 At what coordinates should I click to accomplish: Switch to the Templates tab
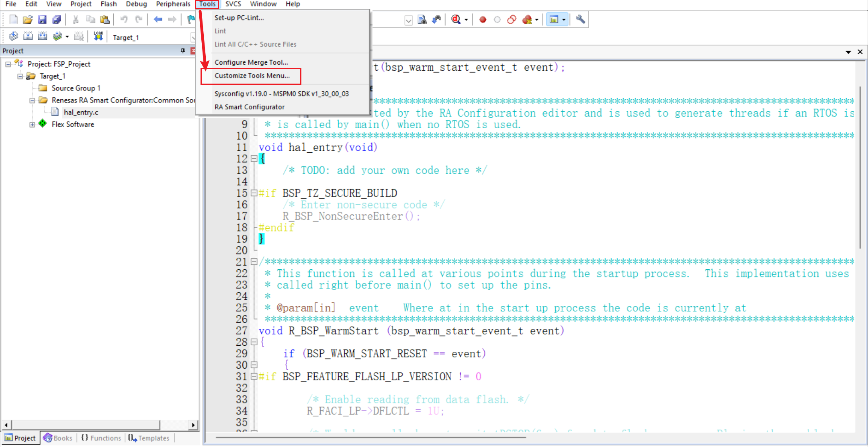tap(149, 438)
